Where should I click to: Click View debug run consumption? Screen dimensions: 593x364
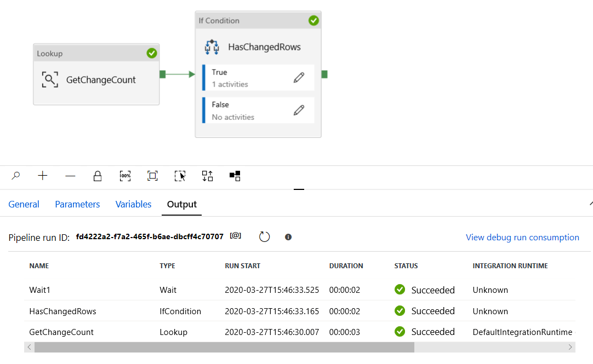(x=522, y=237)
